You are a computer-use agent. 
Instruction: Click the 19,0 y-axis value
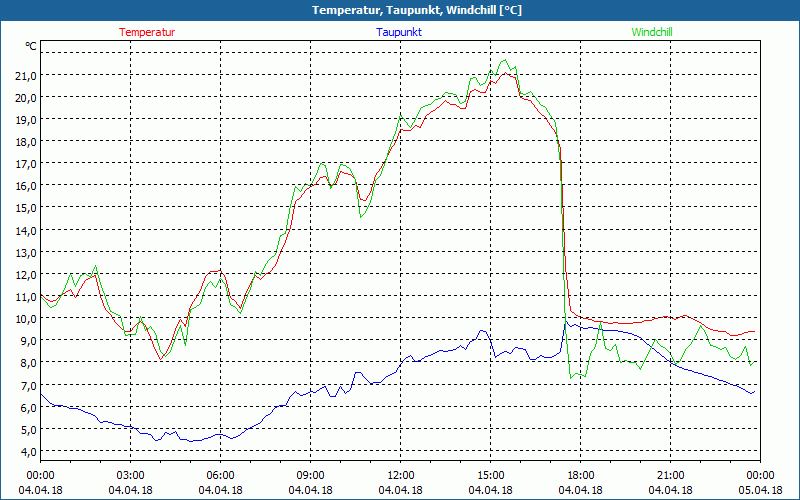click(27, 119)
